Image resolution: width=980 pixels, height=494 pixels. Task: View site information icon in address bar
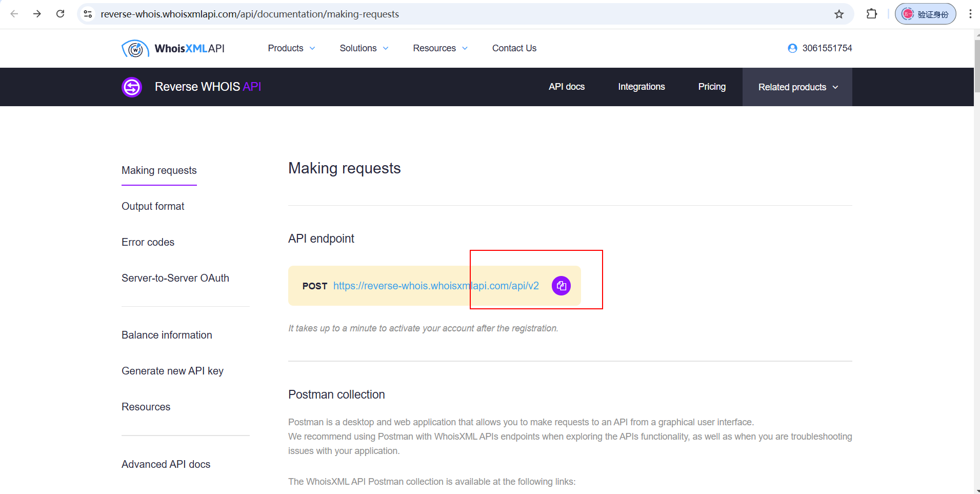tap(88, 14)
